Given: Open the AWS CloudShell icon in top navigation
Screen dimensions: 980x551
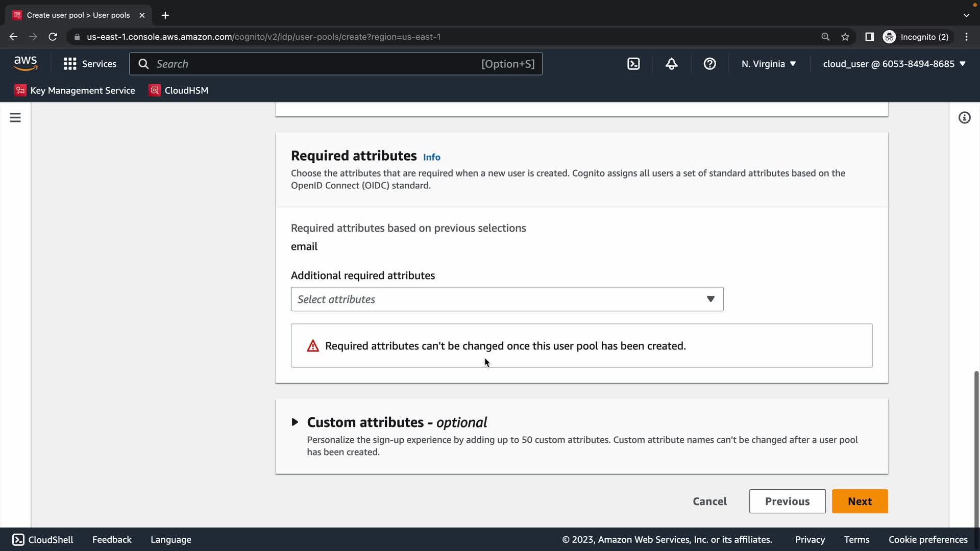Looking at the screenshot, I should pos(633,64).
